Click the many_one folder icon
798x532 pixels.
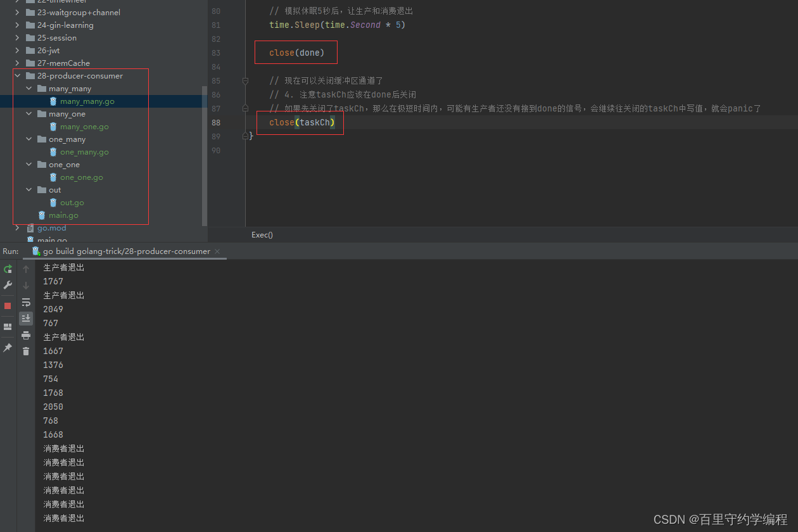point(42,114)
